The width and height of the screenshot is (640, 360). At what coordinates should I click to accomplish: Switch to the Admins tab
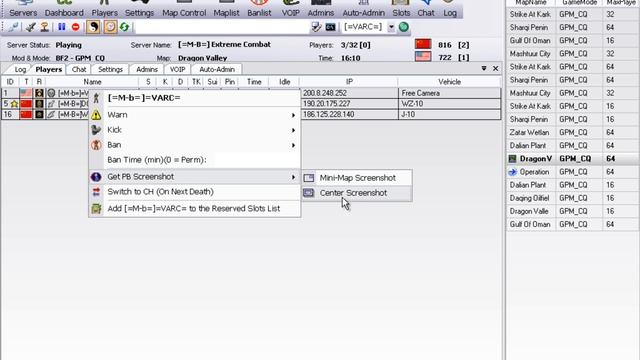[x=147, y=69]
